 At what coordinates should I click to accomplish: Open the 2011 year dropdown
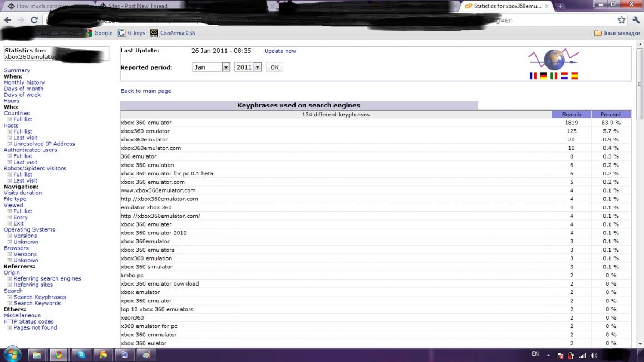coord(248,67)
